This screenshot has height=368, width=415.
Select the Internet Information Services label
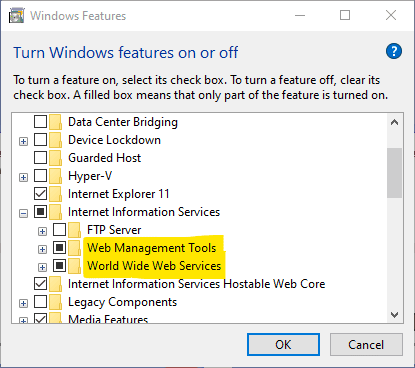[x=144, y=212]
